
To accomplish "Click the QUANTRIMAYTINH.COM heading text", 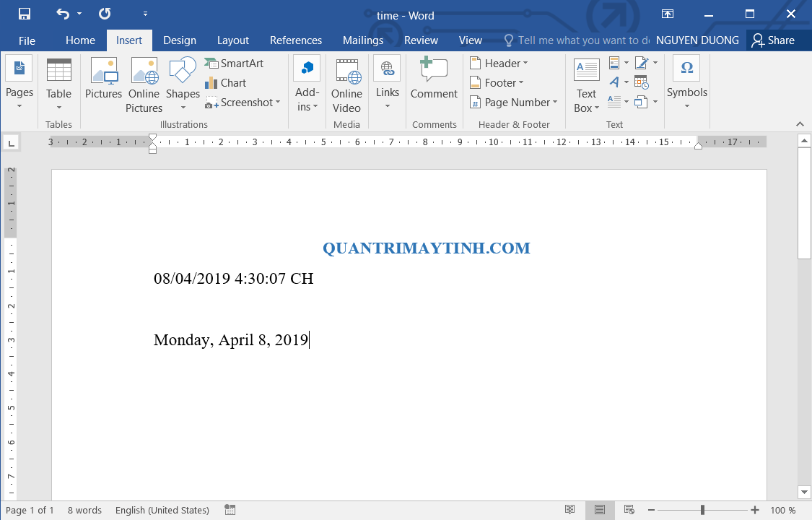I will (426, 248).
